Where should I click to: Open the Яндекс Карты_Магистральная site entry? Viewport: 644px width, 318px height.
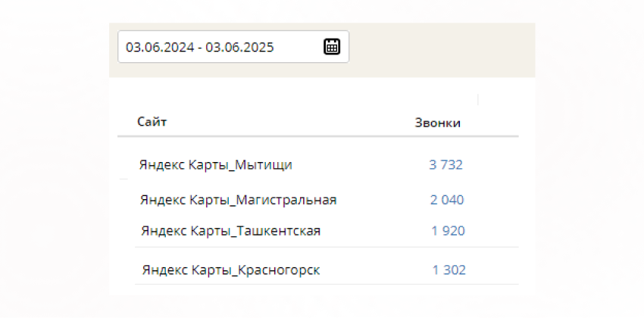[x=238, y=200]
